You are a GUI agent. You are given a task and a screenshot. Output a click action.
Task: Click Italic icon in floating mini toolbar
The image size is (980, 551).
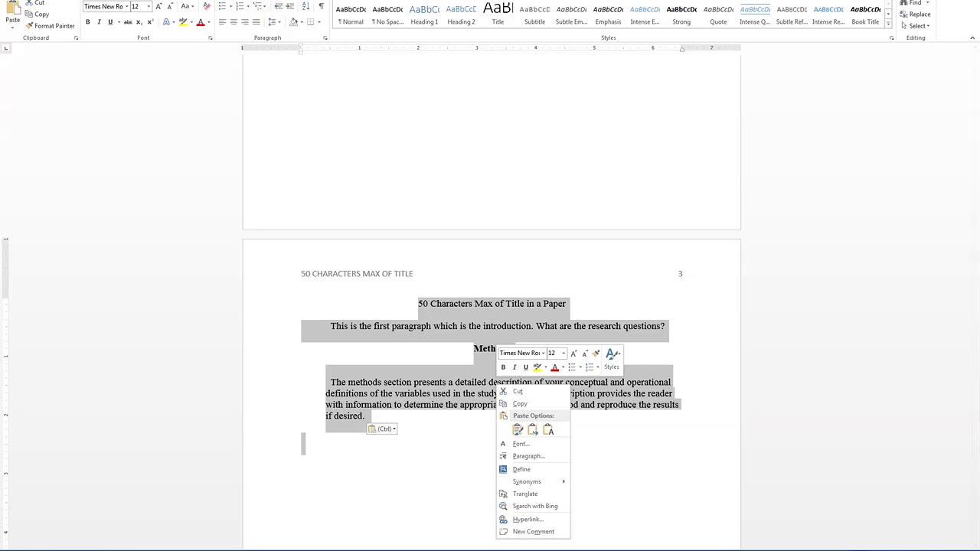[514, 367]
